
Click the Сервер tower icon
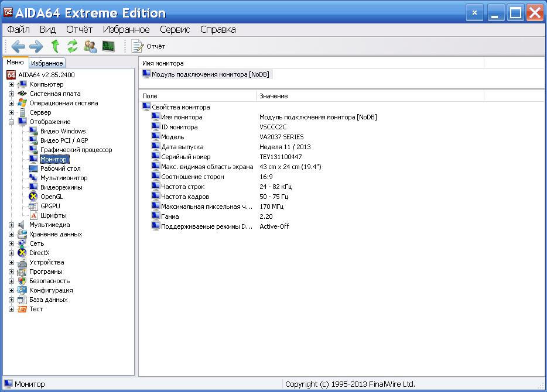coord(22,112)
